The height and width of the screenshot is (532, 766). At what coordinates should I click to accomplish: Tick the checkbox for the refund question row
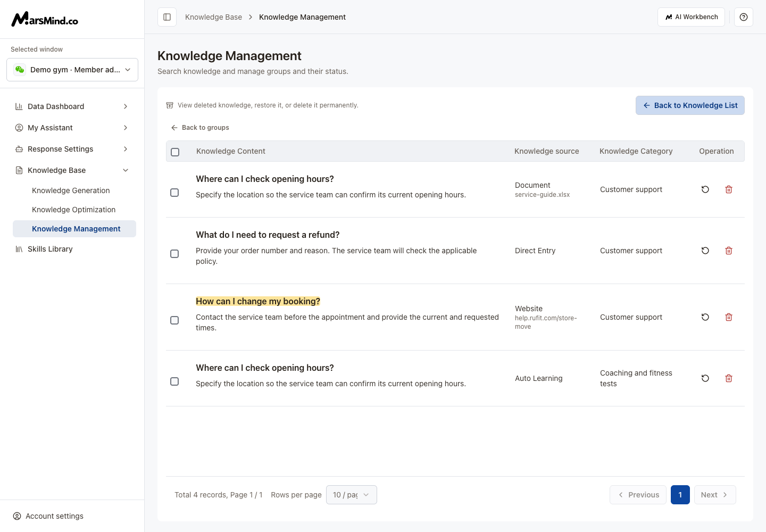point(174,254)
